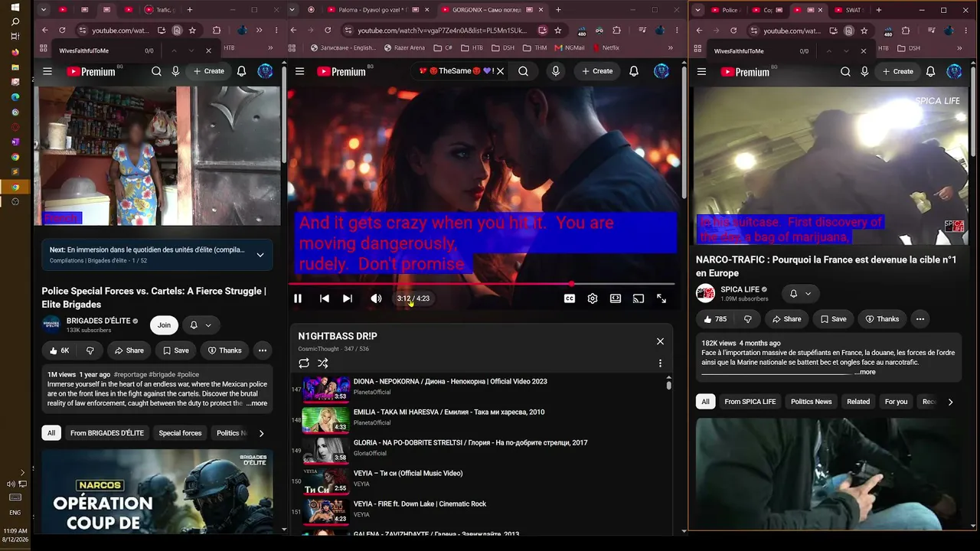Open the OPÉRATION COUP DE recommended thumbnail

(x=157, y=492)
